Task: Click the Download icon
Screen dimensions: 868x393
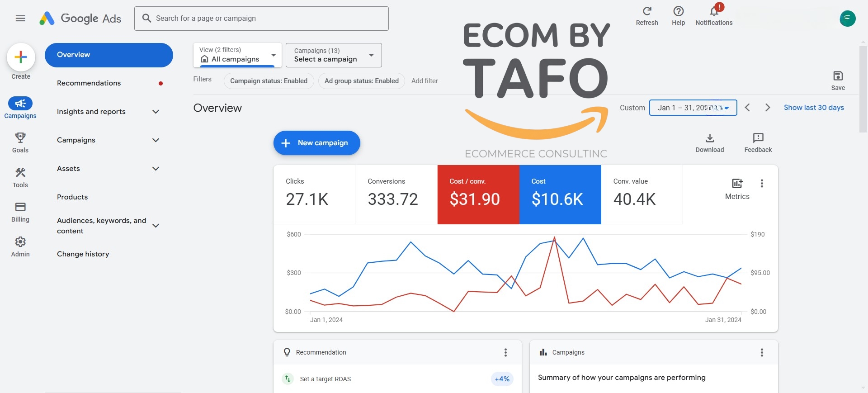Action: (710, 138)
